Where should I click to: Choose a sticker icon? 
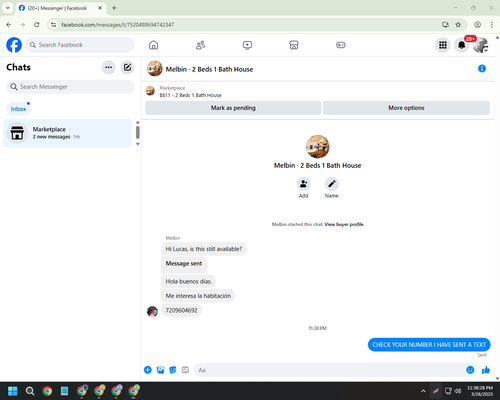click(x=173, y=370)
